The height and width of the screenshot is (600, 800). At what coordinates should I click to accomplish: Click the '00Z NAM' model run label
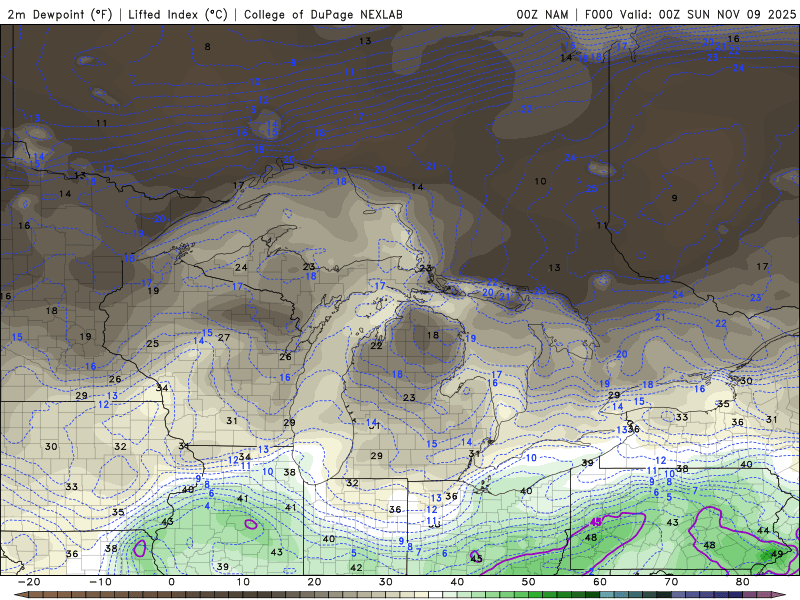(542, 14)
